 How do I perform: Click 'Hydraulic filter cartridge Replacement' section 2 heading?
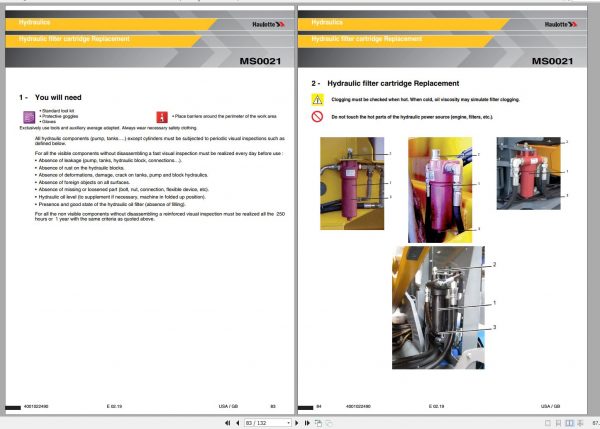(393, 83)
